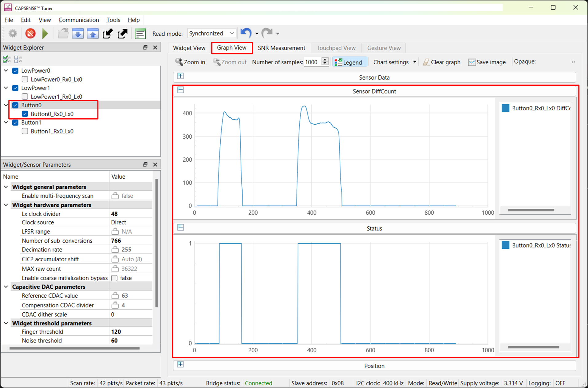The height and width of the screenshot is (388, 588).
Task: Collapse the Button1 tree node
Action: coord(6,122)
